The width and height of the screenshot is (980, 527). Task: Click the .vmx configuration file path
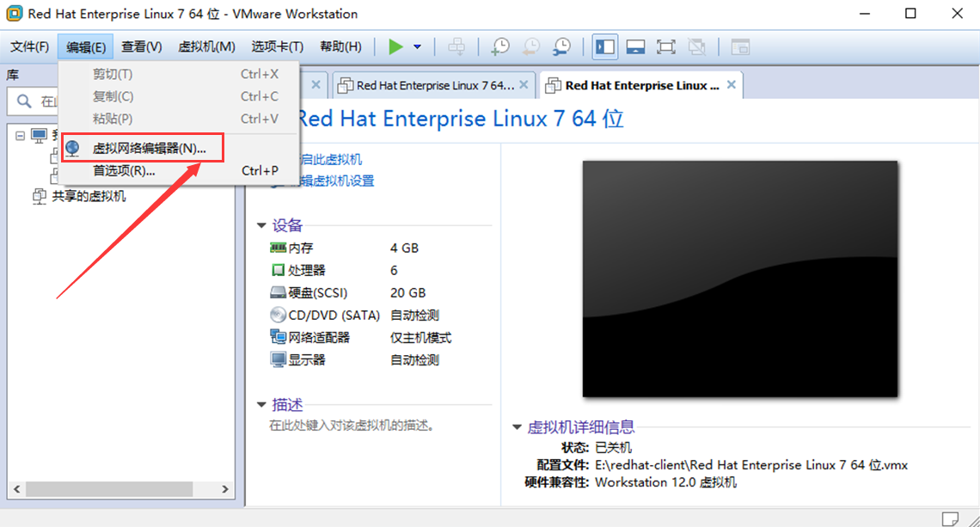click(x=751, y=465)
